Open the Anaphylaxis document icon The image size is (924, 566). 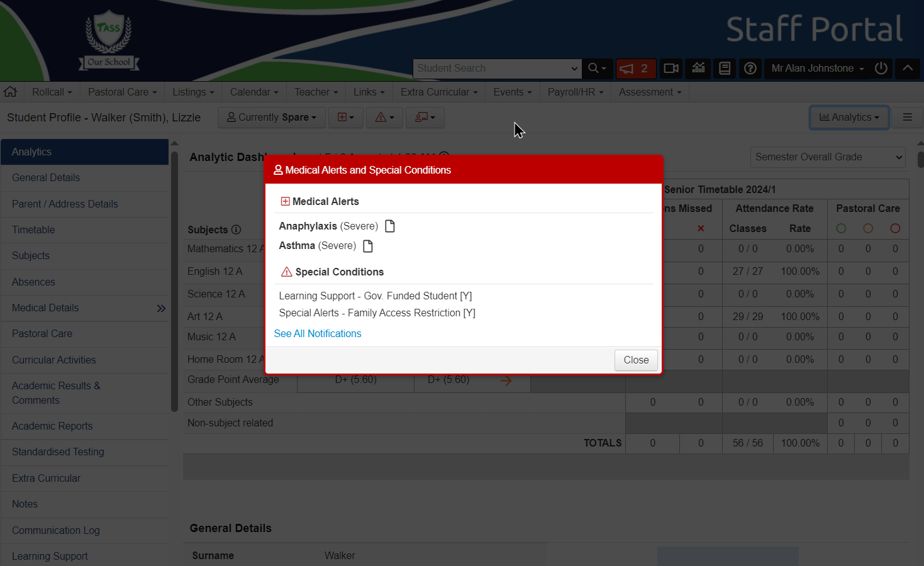click(x=390, y=226)
